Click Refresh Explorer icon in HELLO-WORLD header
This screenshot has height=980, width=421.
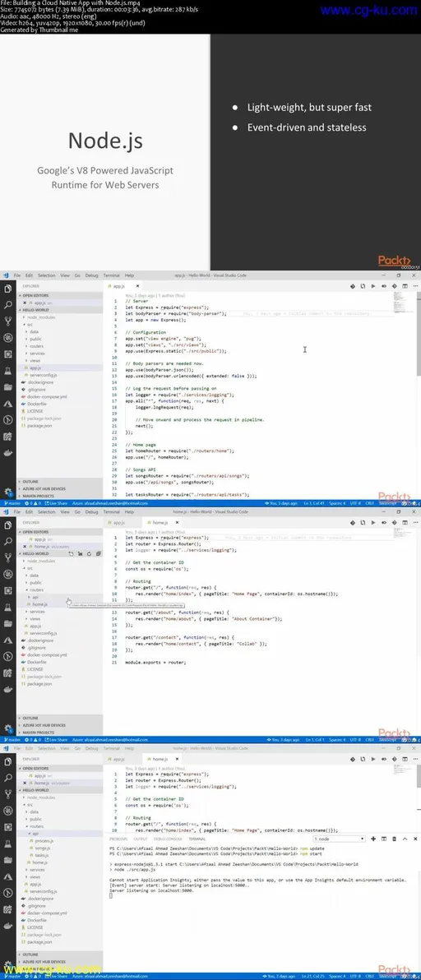(90, 553)
